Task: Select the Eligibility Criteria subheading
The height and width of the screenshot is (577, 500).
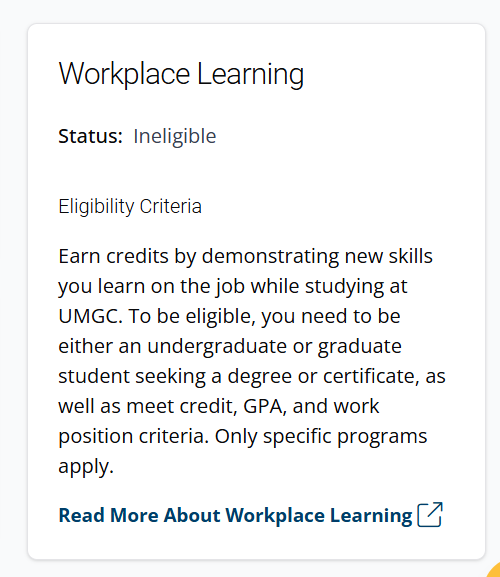Action: (x=130, y=206)
